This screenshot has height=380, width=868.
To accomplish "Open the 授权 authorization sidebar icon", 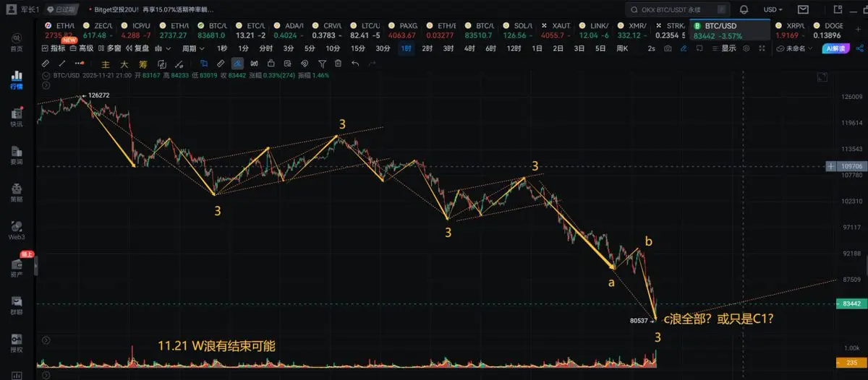I will [15, 343].
